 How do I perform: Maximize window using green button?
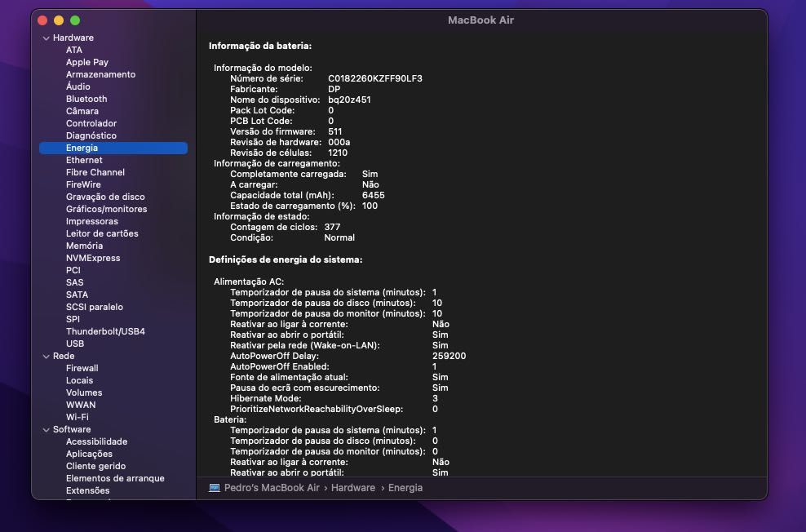(x=75, y=20)
